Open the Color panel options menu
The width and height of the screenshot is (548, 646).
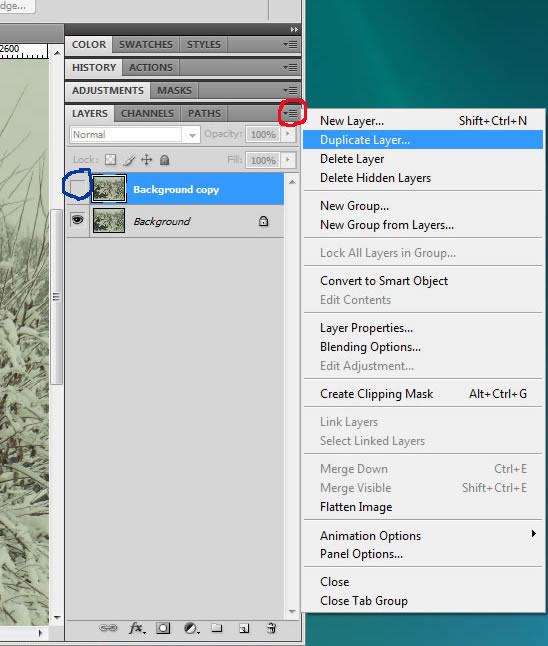pos(290,44)
